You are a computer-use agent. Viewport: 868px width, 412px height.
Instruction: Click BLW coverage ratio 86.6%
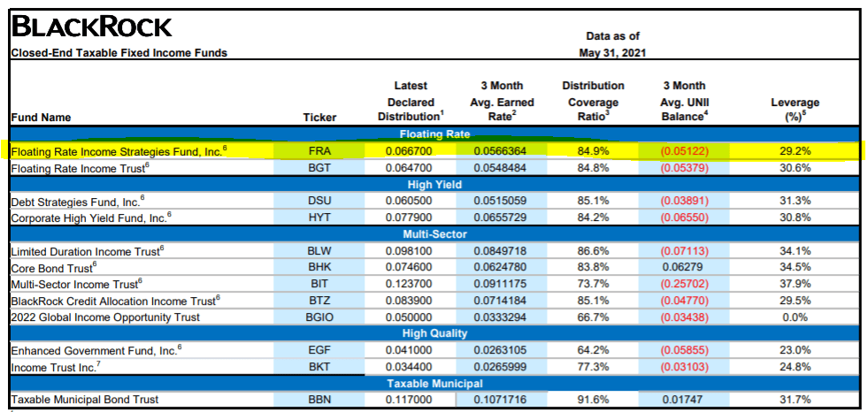coord(592,251)
